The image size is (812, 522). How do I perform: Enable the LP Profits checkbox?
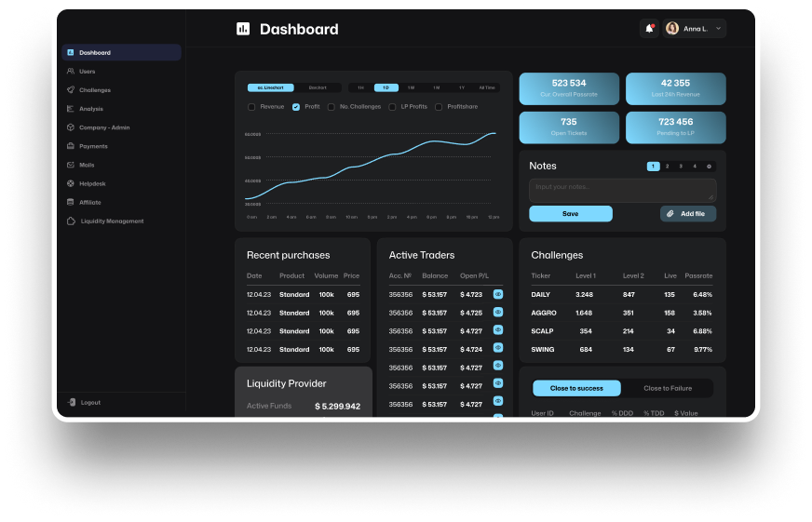tap(393, 107)
